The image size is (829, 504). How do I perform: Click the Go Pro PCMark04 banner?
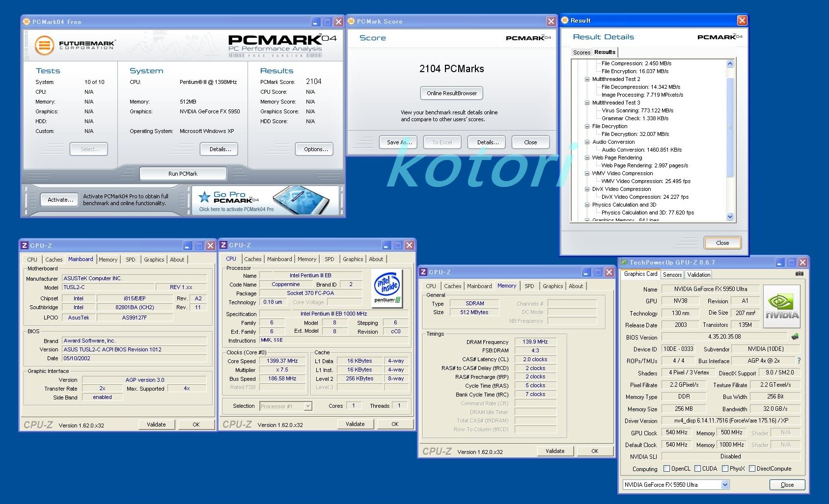point(265,200)
